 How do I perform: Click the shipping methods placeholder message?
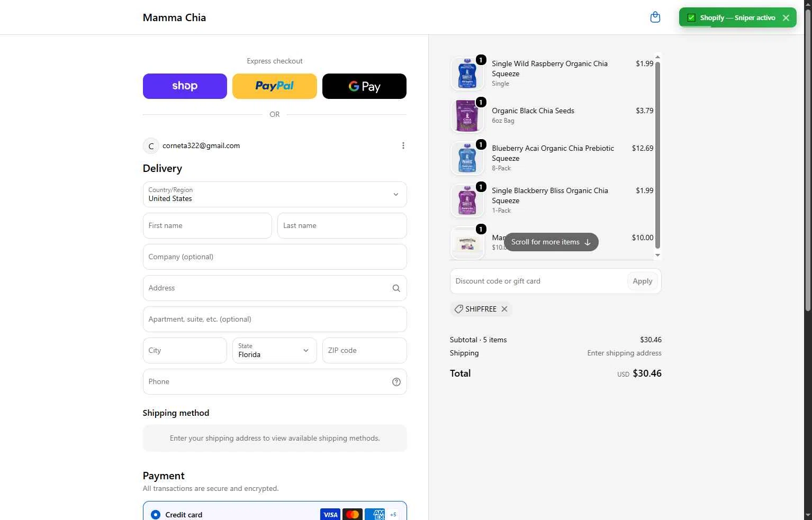coord(275,439)
